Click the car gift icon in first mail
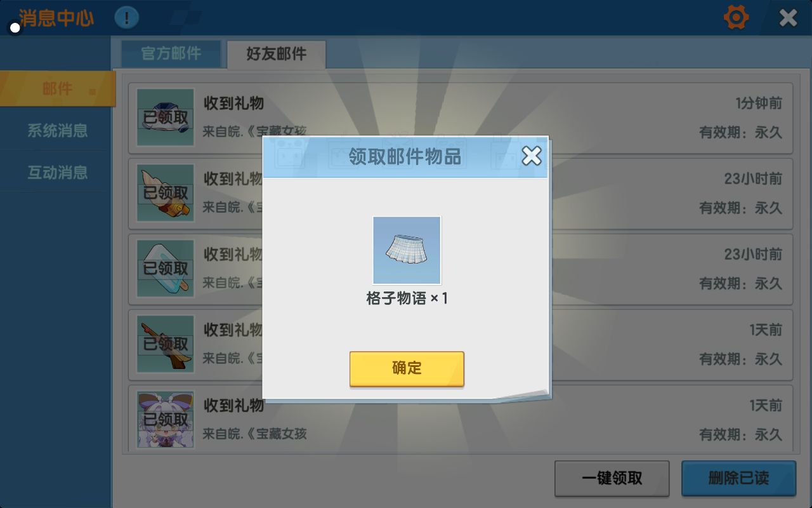The image size is (812, 508). [166, 117]
